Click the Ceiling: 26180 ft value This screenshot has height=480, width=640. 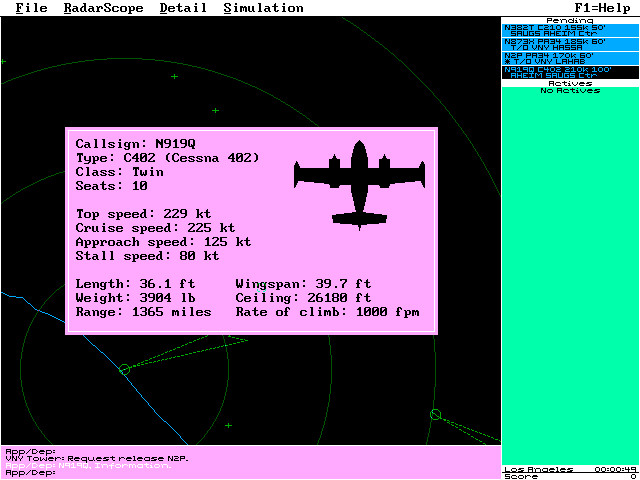[303, 298]
